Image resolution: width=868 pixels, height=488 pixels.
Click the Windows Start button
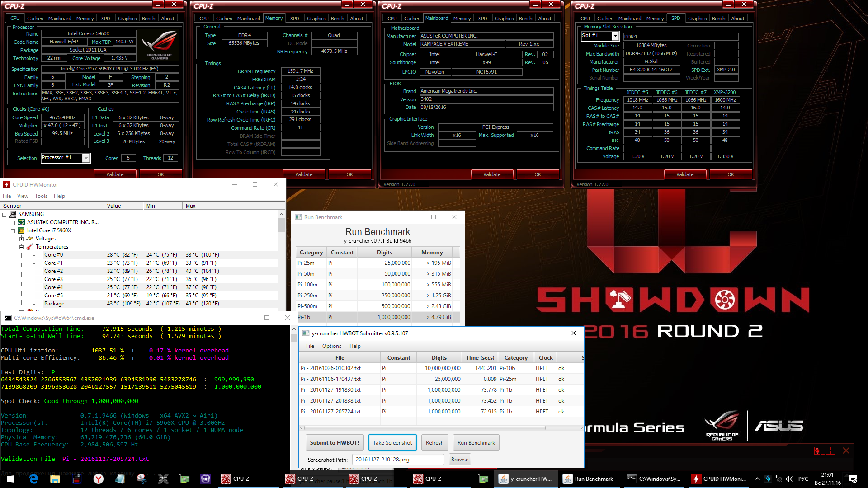coord(11,479)
